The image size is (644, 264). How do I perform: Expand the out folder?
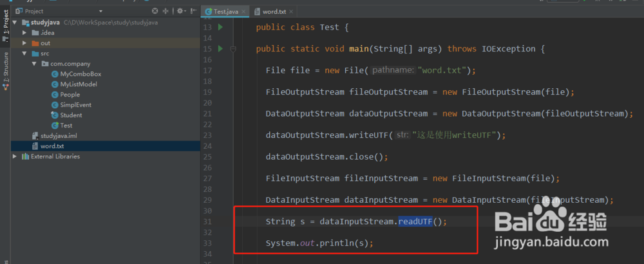[x=24, y=43]
